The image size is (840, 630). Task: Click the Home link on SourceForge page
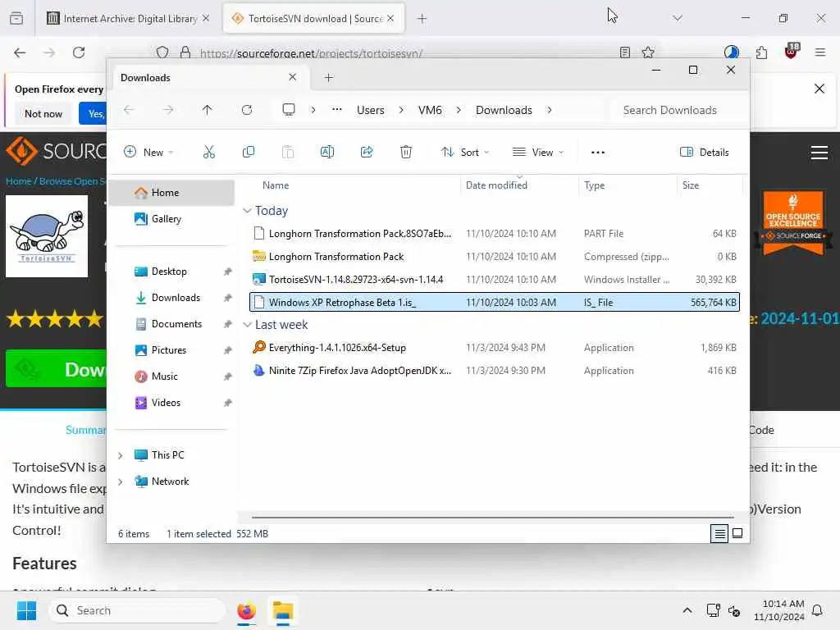pyautogui.click(x=18, y=181)
